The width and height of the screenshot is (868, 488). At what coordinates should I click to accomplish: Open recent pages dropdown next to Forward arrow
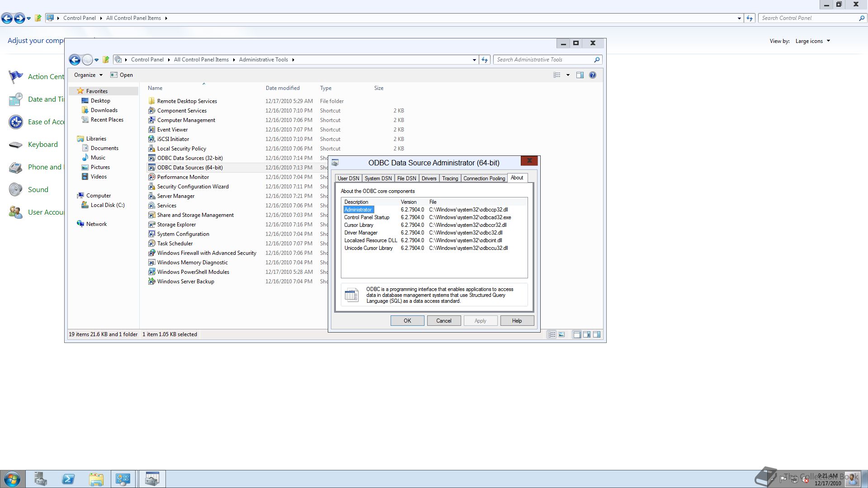tap(96, 60)
